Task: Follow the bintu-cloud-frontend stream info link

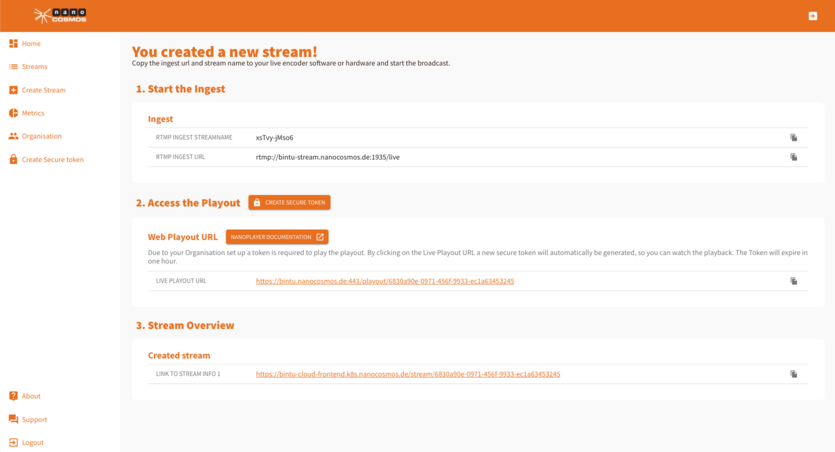Action: 407,374
